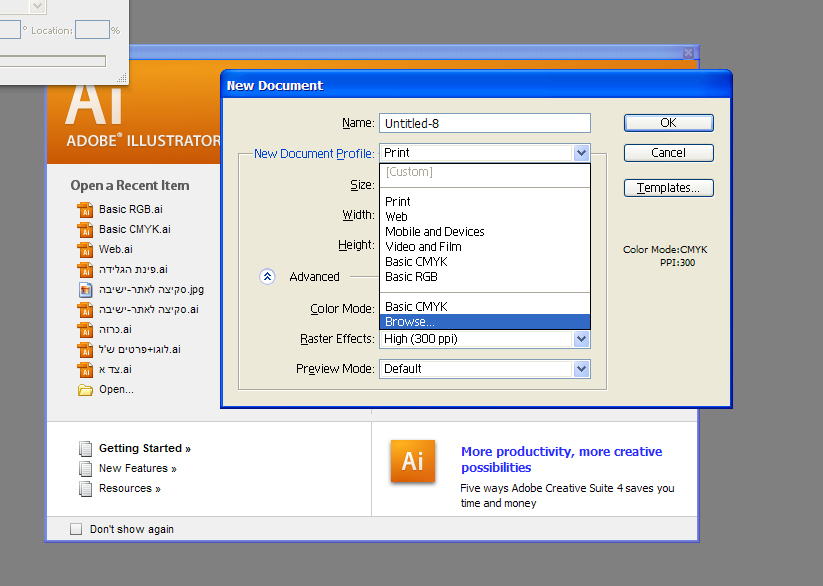
Task: Click the Getting Started document icon
Action: tap(86, 449)
